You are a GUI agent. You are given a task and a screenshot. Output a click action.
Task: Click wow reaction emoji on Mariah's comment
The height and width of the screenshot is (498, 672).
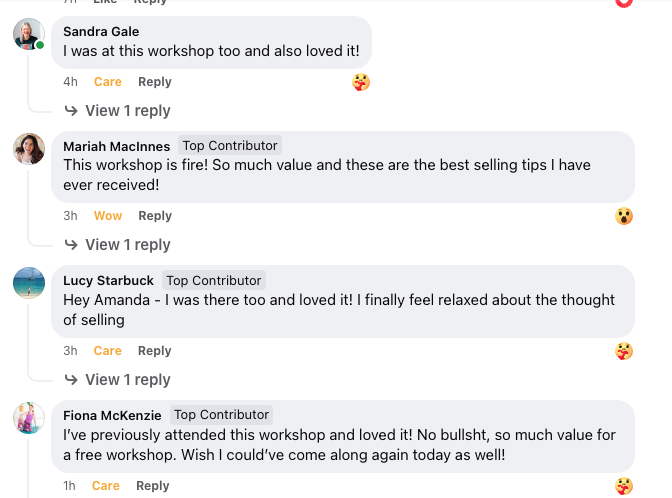pyautogui.click(x=624, y=216)
